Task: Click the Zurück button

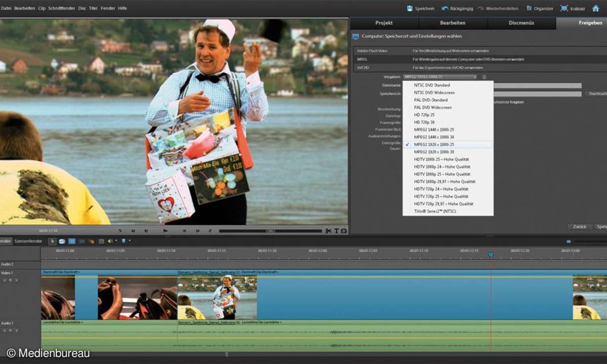Action: click(580, 227)
